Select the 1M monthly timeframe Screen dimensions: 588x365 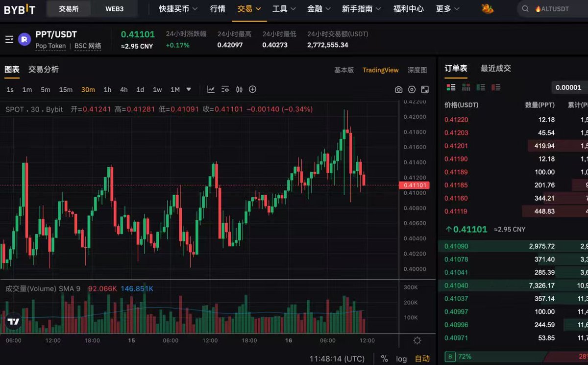click(x=175, y=89)
